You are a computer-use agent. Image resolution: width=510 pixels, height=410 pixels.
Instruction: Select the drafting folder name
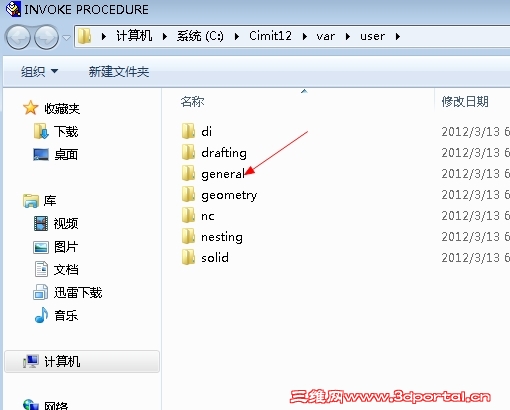224,153
